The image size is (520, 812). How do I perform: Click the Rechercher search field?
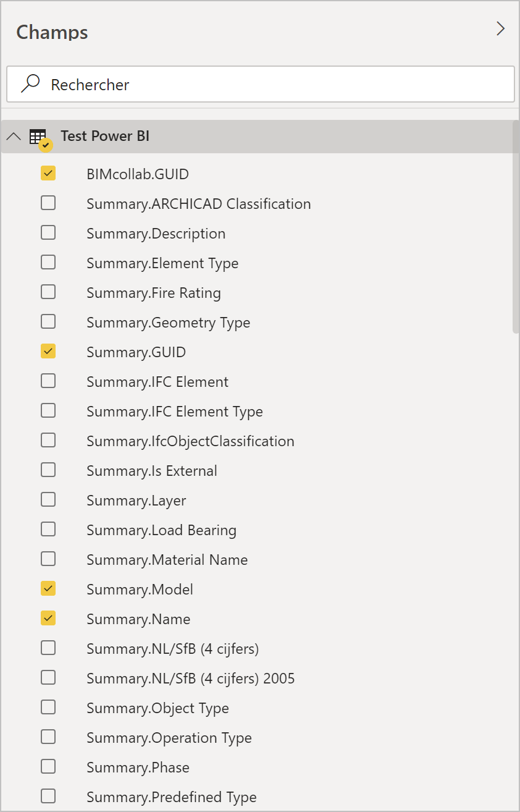[x=261, y=84]
